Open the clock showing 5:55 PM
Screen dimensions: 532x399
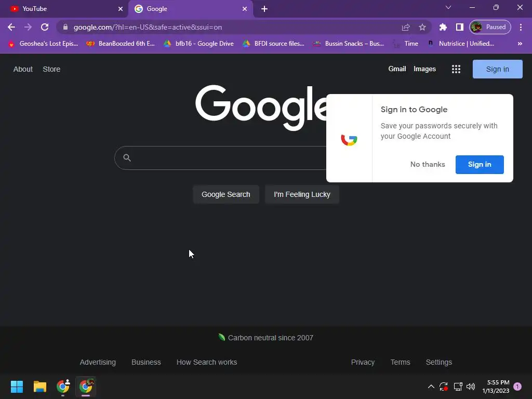click(496, 387)
